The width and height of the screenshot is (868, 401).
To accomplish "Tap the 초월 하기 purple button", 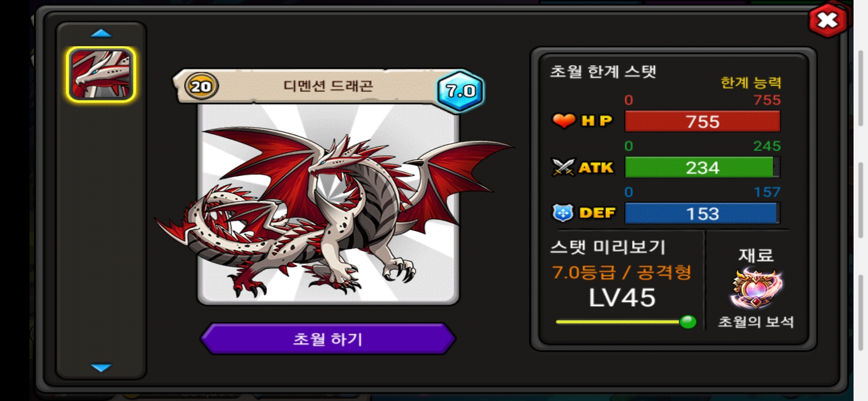I will (x=328, y=339).
